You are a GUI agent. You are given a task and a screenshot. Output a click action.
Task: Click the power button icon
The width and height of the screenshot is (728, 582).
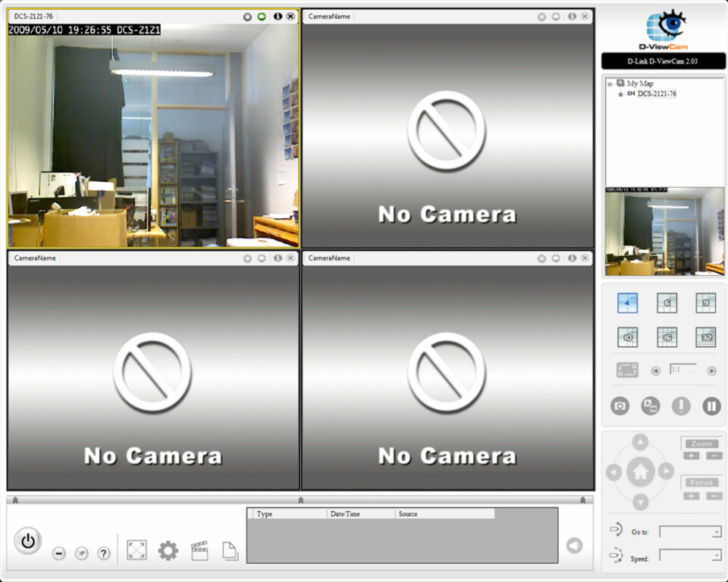pos(28,541)
